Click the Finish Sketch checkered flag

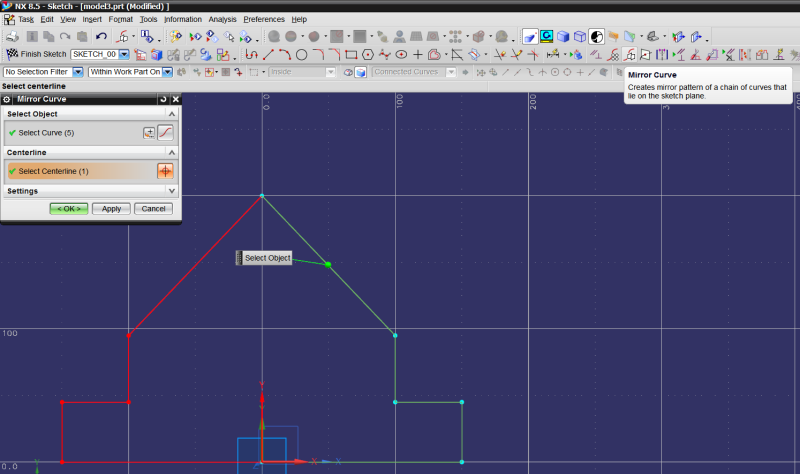click(12, 54)
